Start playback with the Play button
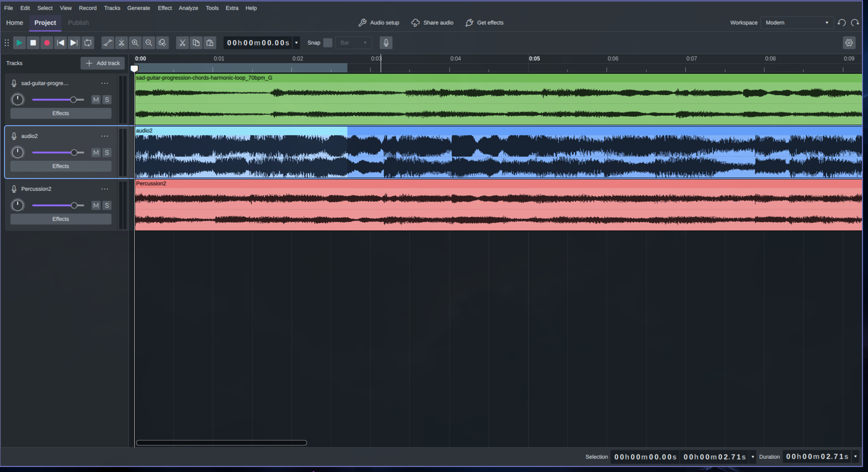Screen dimensions: 868x472 coord(19,43)
